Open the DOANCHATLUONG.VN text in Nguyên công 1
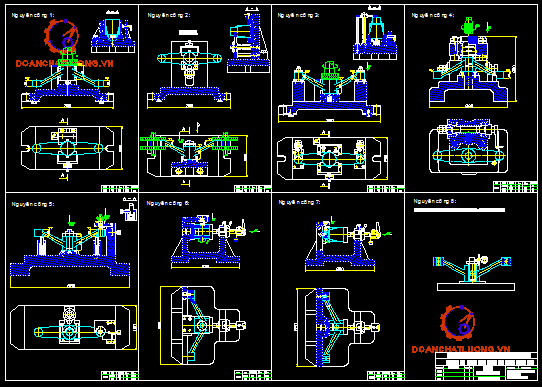Viewport: 542px width, 387px height. pyautogui.click(x=64, y=63)
